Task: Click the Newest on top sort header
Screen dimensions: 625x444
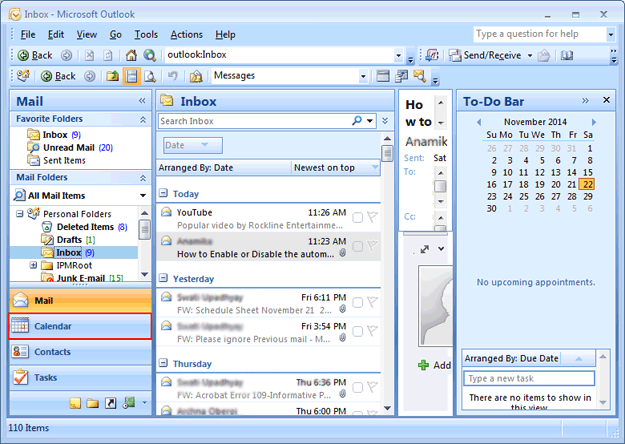Action: [x=336, y=168]
